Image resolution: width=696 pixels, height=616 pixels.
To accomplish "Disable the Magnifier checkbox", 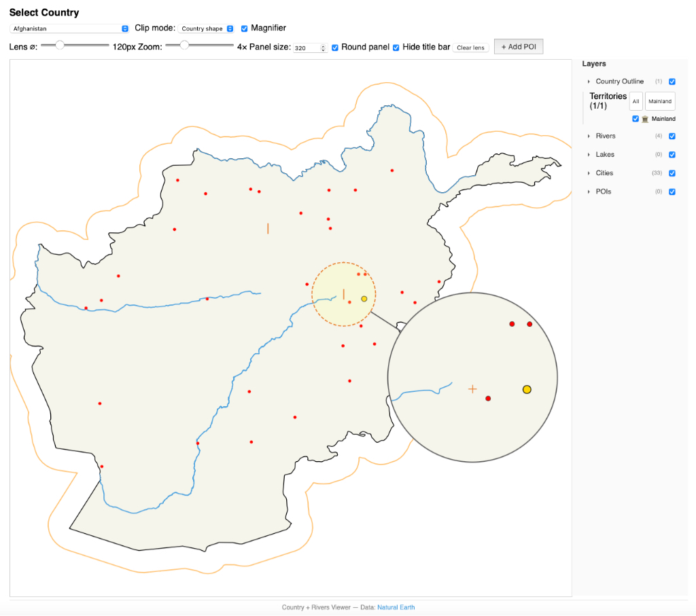I will tap(245, 29).
